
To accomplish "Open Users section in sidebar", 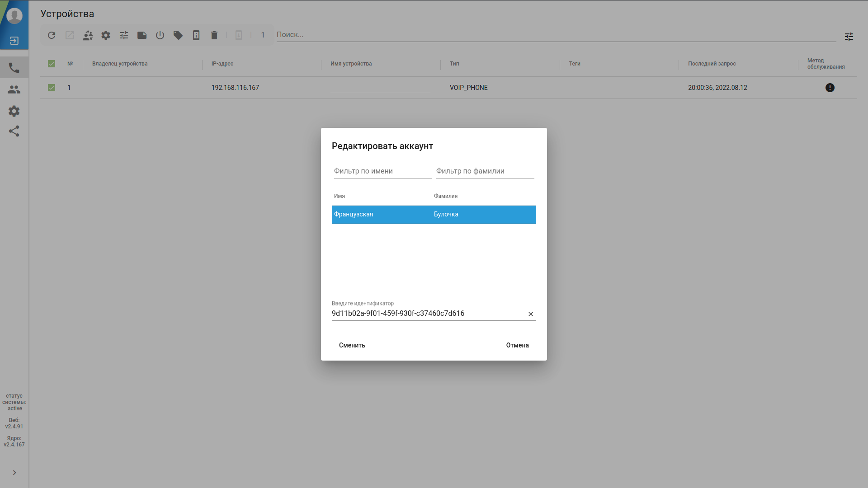I will point(14,89).
